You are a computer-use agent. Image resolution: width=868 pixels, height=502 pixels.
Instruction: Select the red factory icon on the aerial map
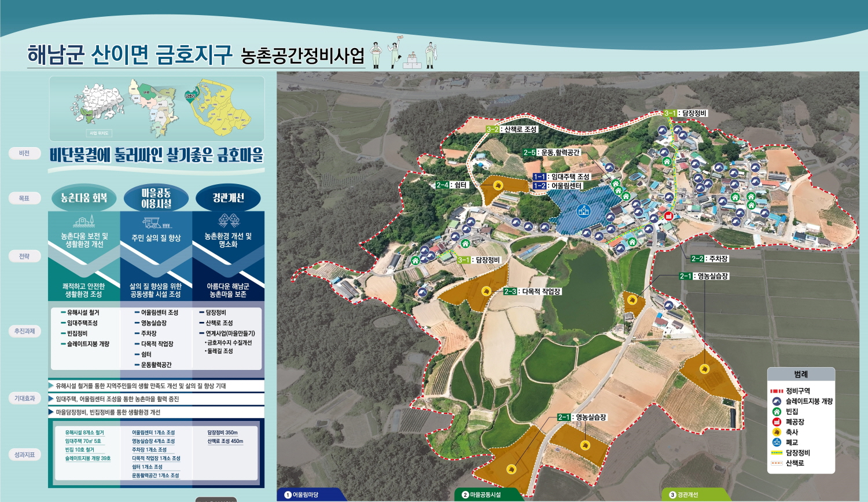click(668, 216)
